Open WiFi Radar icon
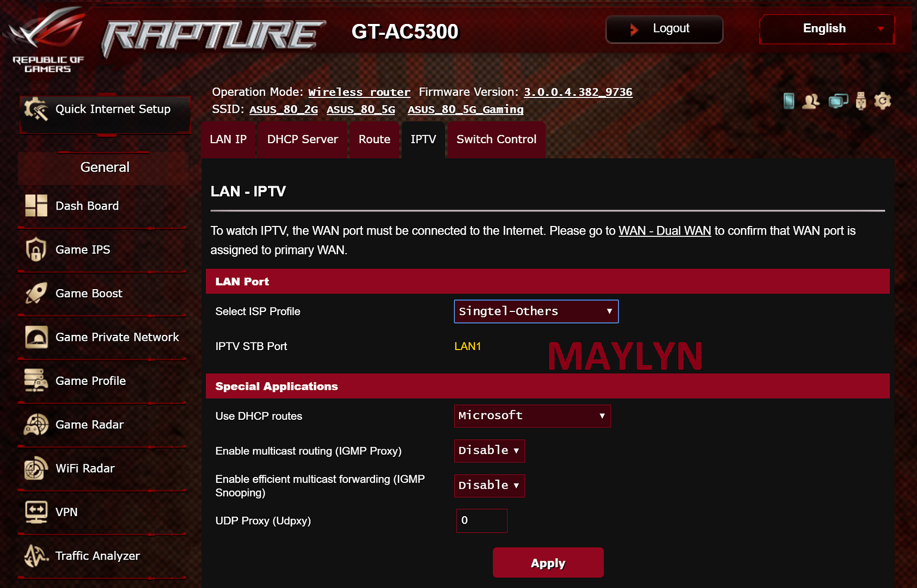 click(36, 468)
